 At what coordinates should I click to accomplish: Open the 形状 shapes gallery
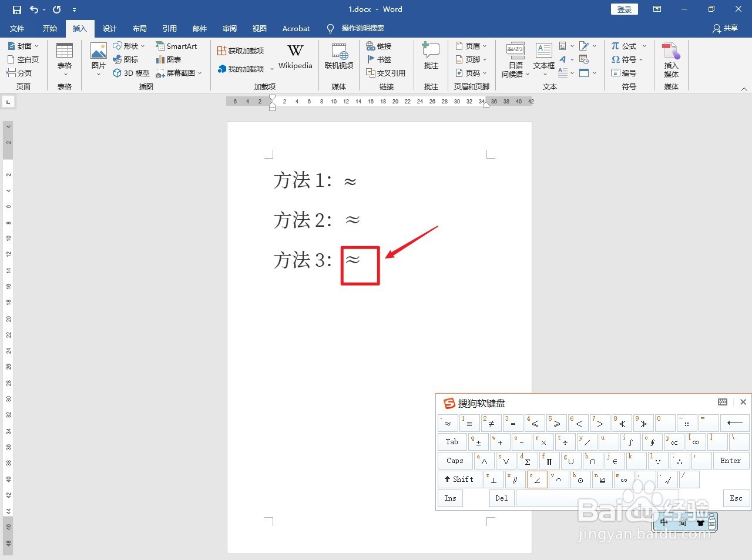pos(129,46)
